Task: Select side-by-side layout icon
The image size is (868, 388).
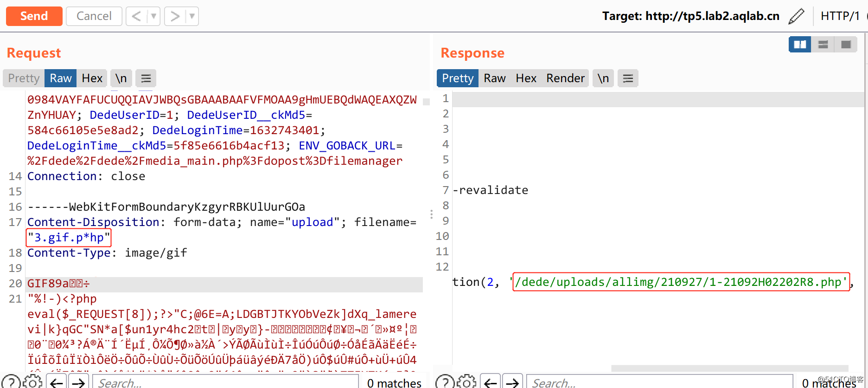Action: coord(800,45)
